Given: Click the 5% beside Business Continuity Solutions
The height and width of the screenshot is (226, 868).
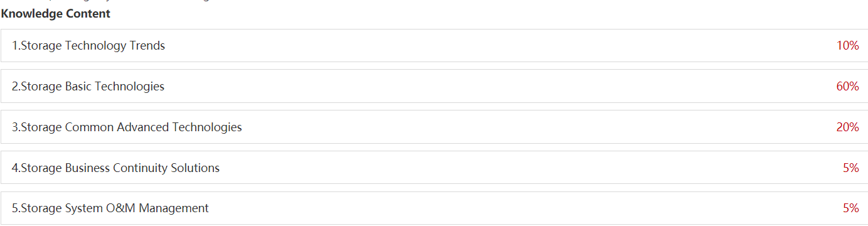Looking at the screenshot, I should (851, 168).
